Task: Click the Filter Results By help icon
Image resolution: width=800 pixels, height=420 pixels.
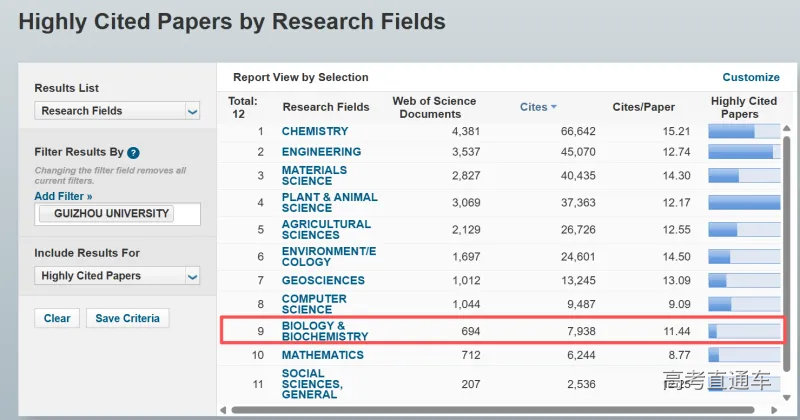Action: pos(133,153)
